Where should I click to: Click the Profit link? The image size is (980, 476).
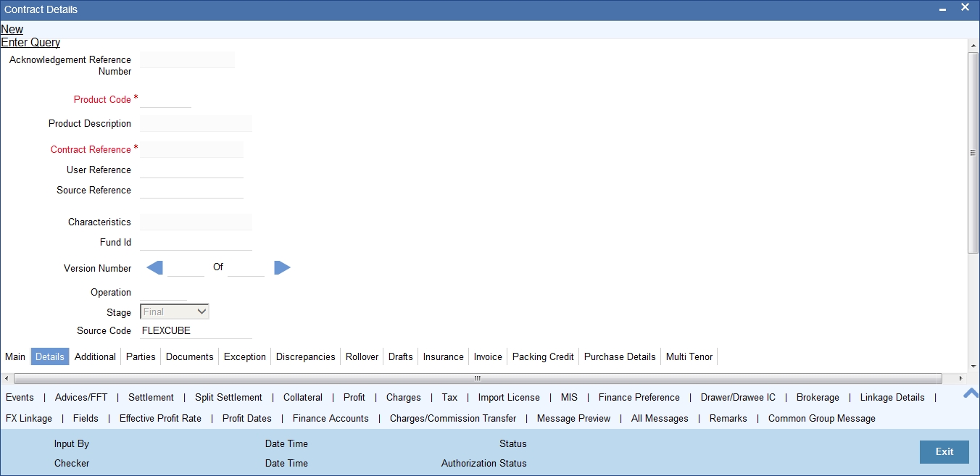(354, 397)
